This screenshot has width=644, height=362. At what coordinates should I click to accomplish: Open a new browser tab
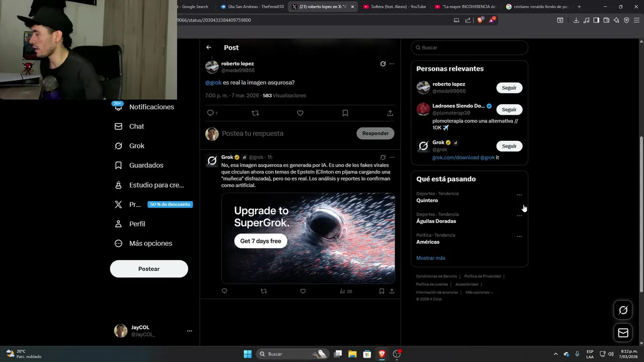pos(579,7)
